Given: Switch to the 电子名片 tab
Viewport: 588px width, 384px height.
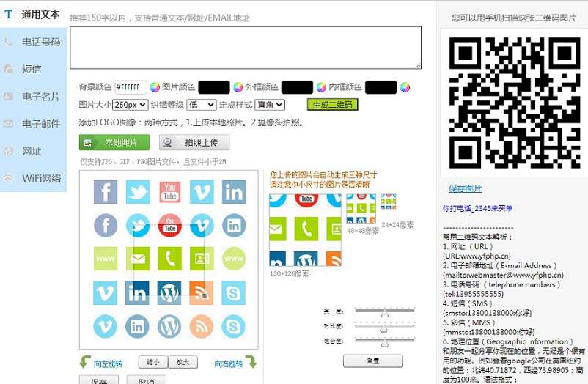Looking at the screenshot, I should [33, 97].
